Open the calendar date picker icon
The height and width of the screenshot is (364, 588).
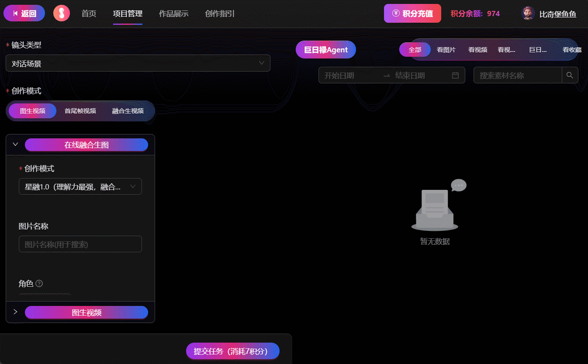click(455, 76)
